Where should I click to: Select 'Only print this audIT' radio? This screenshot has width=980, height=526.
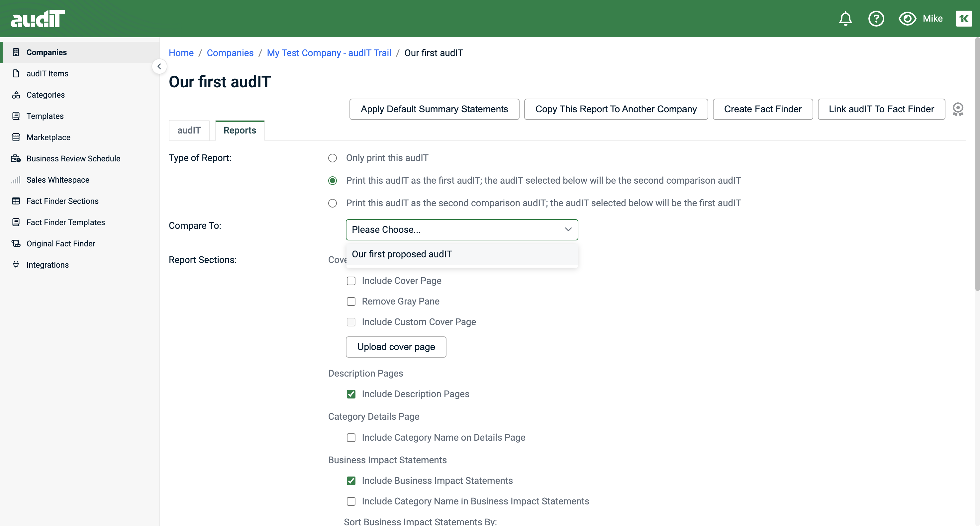[333, 158]
